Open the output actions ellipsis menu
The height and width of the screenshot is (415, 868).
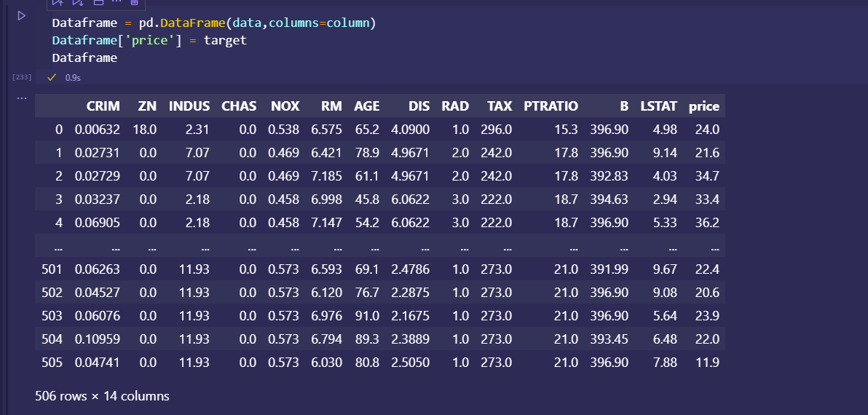coord(22,98)
